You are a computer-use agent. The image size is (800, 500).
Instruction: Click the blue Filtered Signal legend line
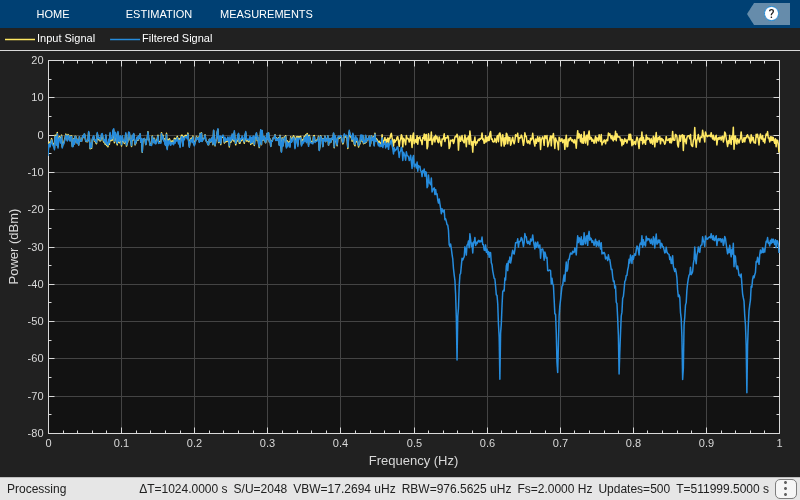[124, 39]
